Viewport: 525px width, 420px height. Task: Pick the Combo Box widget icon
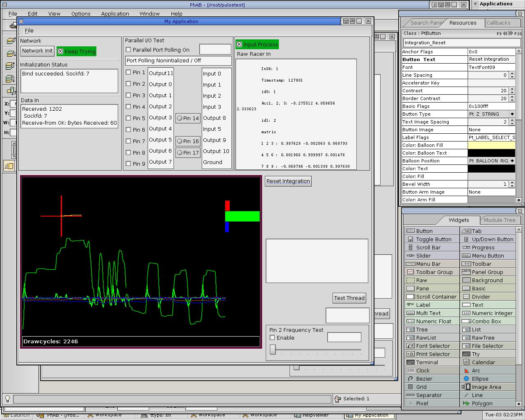click(x=466, y=321)
